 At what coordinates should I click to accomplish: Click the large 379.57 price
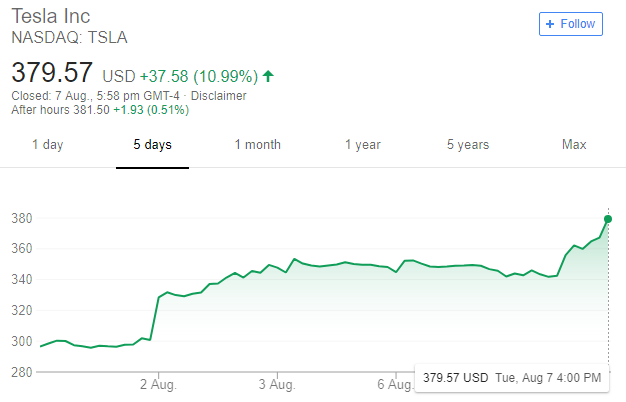click(x=52, y=73)
